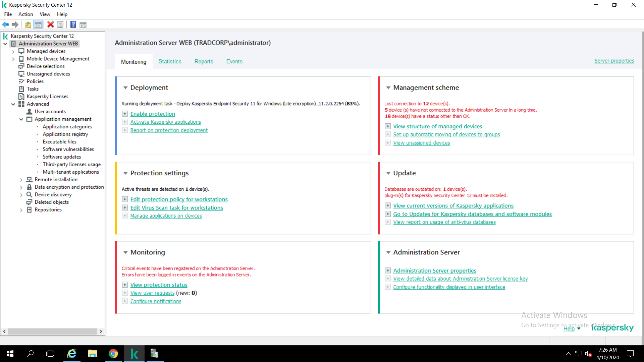The height and width of the screenshot is (362, 644).
Task: Switch to the Statistics tab
Action: point(170,62)
